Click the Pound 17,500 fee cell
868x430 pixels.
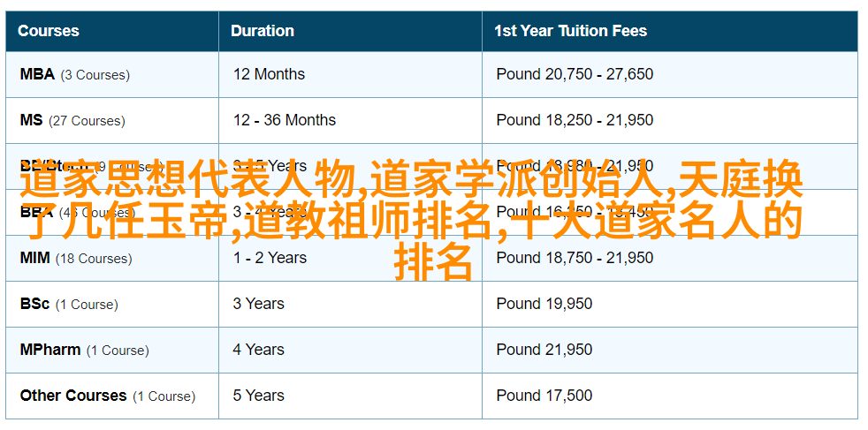(544, 396)
